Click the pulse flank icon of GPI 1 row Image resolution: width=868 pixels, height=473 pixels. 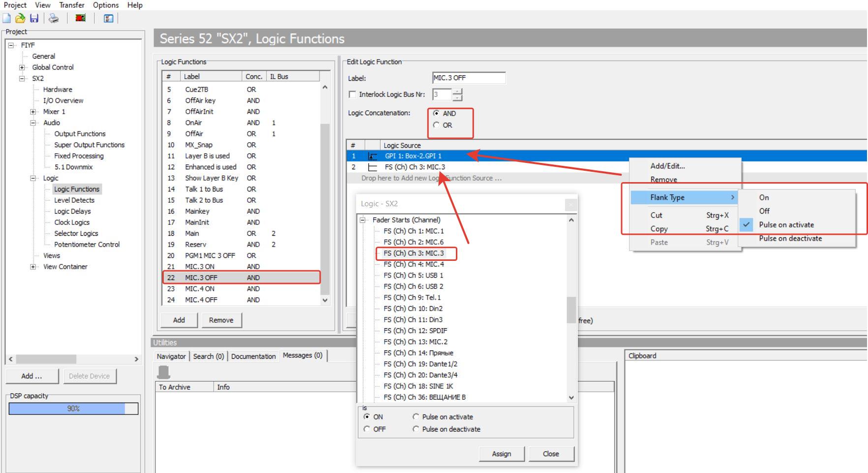373,156
